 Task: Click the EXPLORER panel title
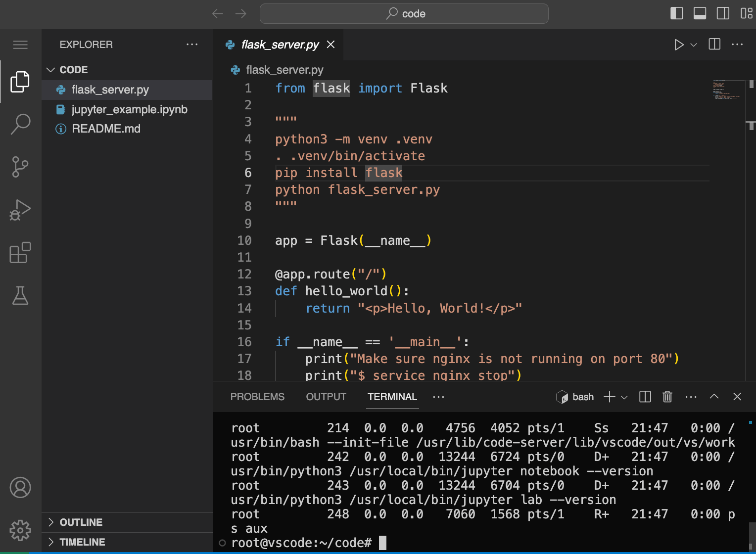coord(86,45)
